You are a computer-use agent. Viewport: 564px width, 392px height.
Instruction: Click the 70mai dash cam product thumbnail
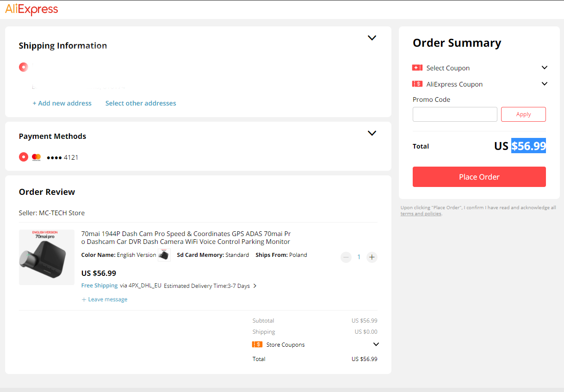(x=47, y=257)
